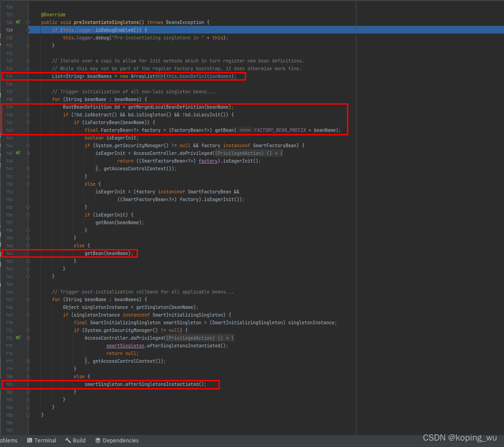Click FACTORY_BEAN_PREFIX constant
Screen dimensions: 504x447
click(x=280, y=130)
